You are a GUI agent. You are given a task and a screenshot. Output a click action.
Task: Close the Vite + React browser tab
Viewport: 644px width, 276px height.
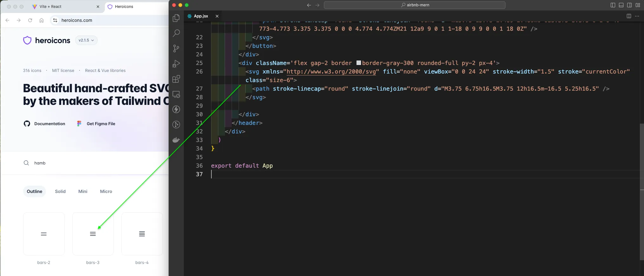98,7
